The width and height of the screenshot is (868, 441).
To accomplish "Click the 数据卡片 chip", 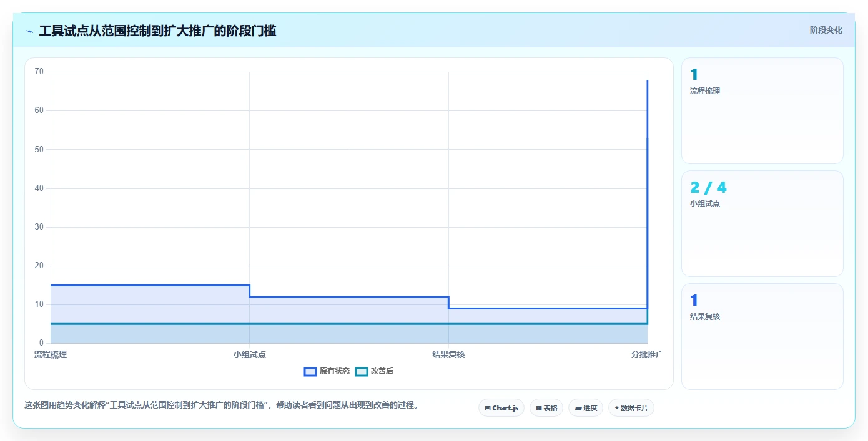I will pos(631,408).
